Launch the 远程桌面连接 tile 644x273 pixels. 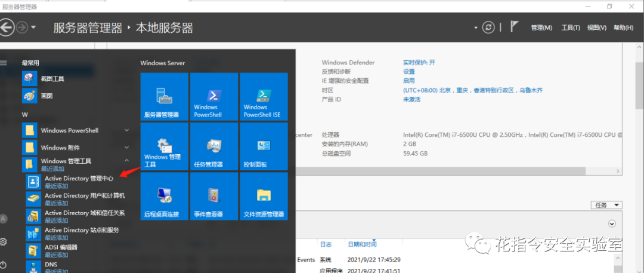(x=165, y=196)
